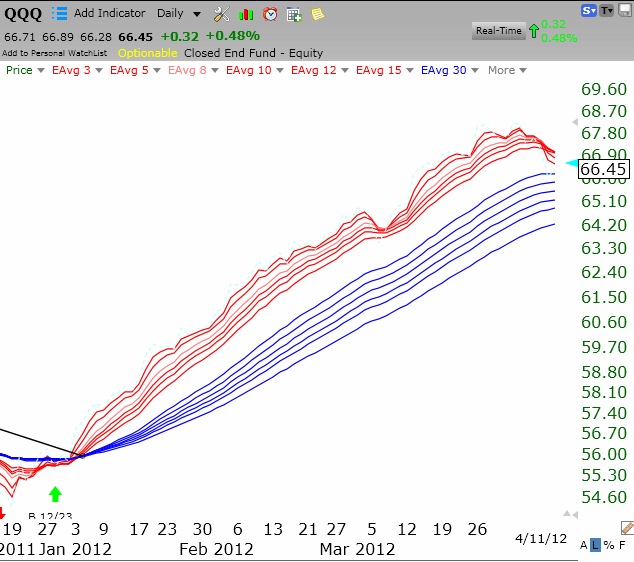Click the 66.71 open price in header
The width and height of the screenshot is (634, 562).
point(20,37)
